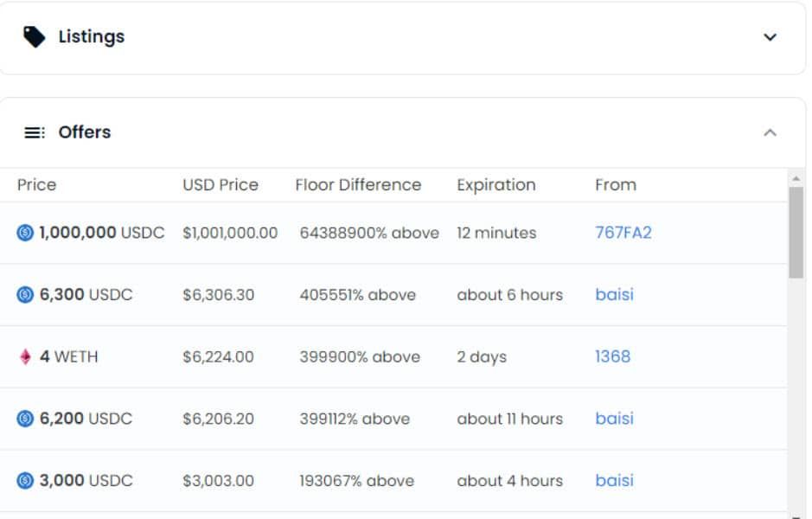Viewport: 812px width, 519px height.
Task: Click the $1,001,000.00 USD value
Action: 230,233
